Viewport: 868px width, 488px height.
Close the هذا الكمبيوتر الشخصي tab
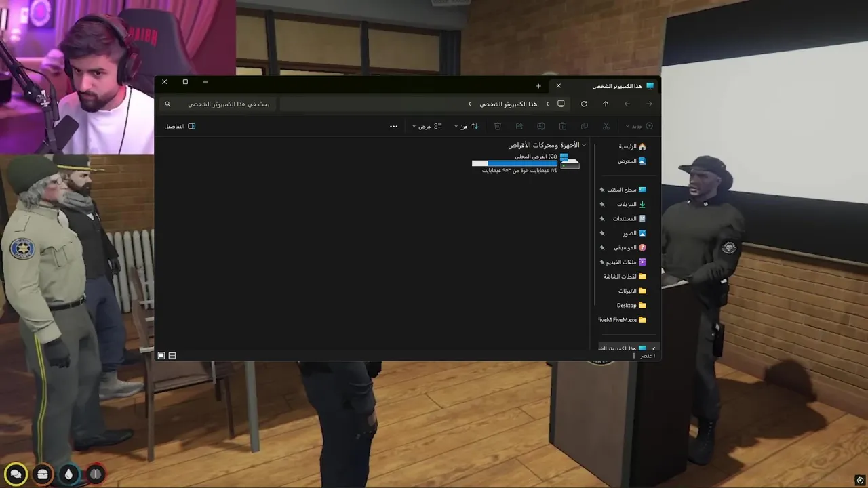coord(559,86)
